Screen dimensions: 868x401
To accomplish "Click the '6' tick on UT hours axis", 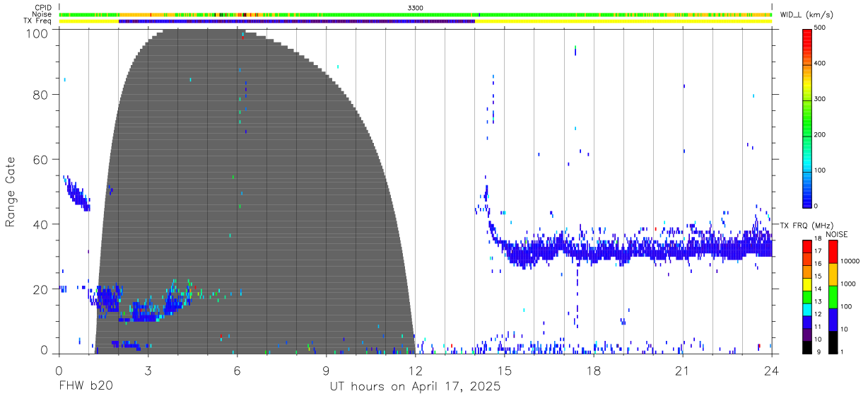I will point(237,369).
